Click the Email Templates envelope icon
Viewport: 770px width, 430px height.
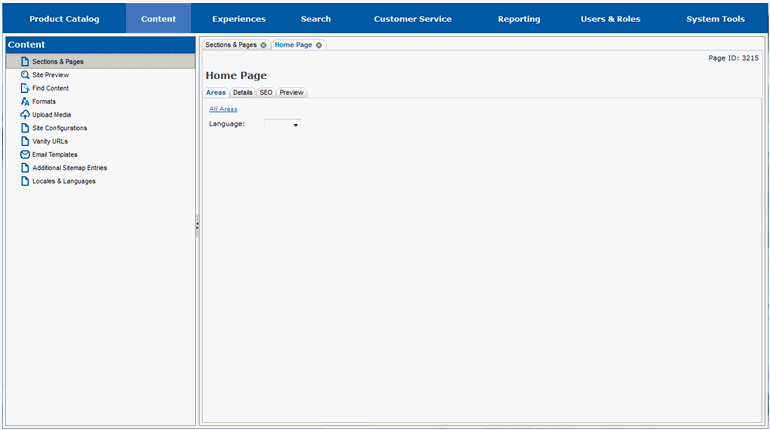(25, 154)
